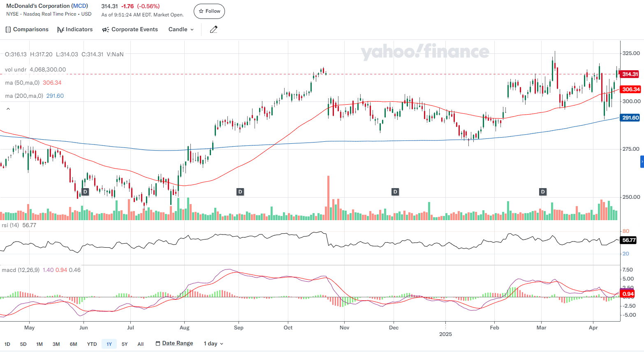The image size is (644, 352).
Task: Click the macd (12,26,9) indicator label
Action: tap(41, 270)
